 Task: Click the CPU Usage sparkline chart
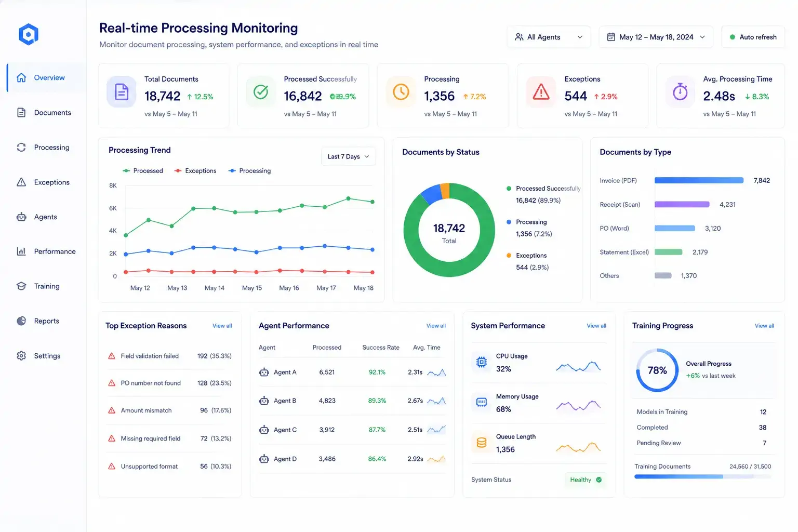point(578,366)
